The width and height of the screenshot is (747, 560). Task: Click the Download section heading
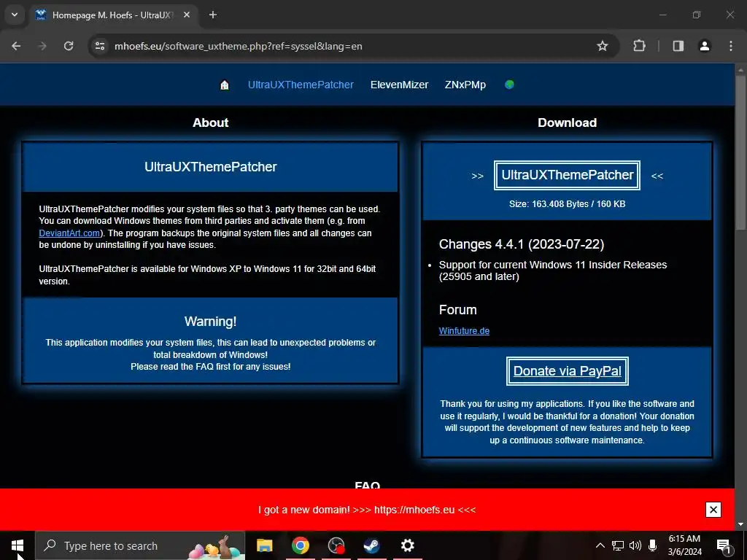pyautogui.click(x=567, y=122)
